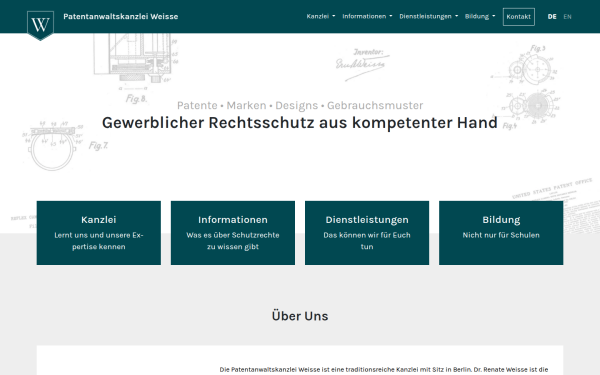Open the Kanzlei card tile

[99, 233]
